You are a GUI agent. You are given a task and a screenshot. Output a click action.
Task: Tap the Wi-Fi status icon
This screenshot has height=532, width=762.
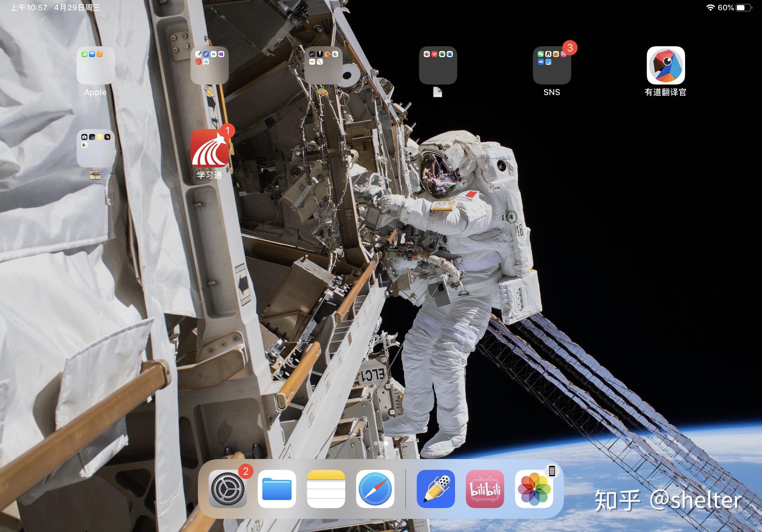710,8
